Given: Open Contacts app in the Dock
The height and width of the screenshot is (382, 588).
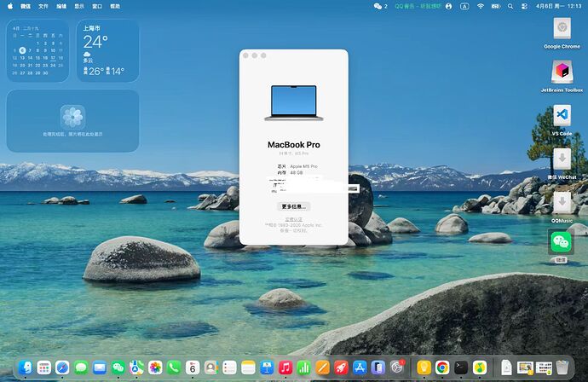Looking at the screenshot, I should pyautogui.click(x=211, y=368).
